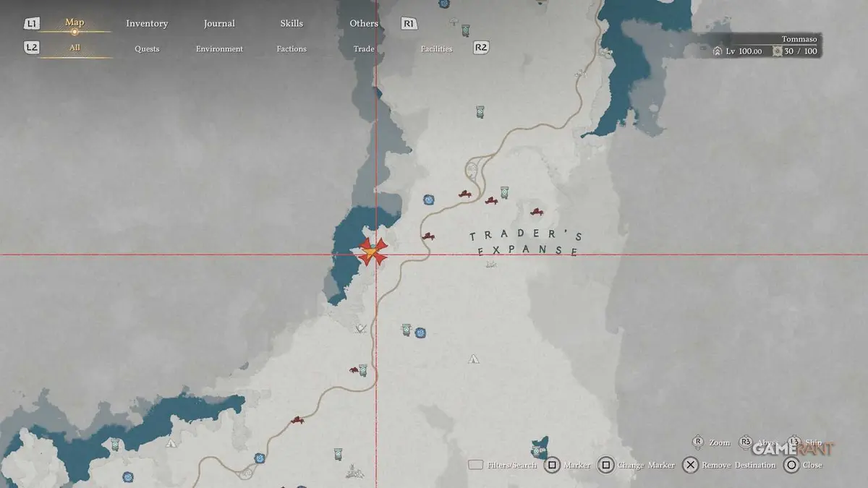Click the player name Tommaso

pos(799,39)
